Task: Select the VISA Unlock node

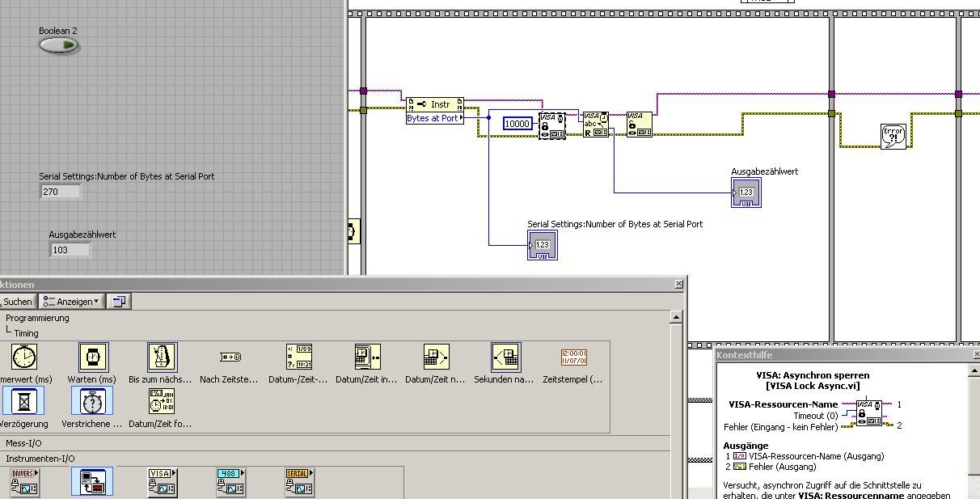Action: point(639,125)
